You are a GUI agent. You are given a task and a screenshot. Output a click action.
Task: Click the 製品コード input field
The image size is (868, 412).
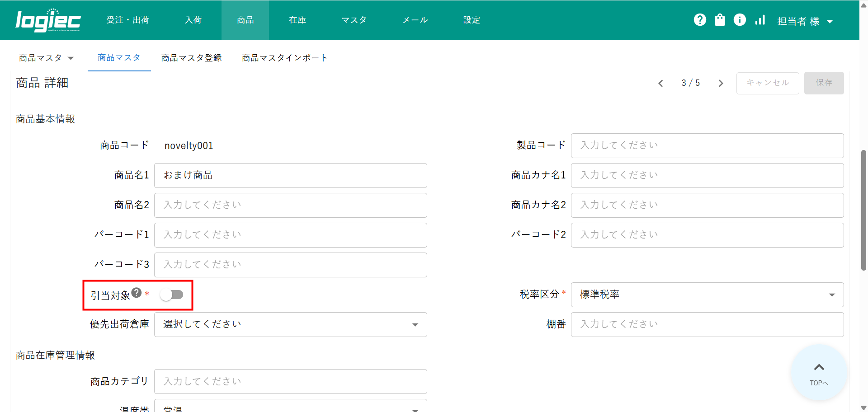(x=707, y=145)
